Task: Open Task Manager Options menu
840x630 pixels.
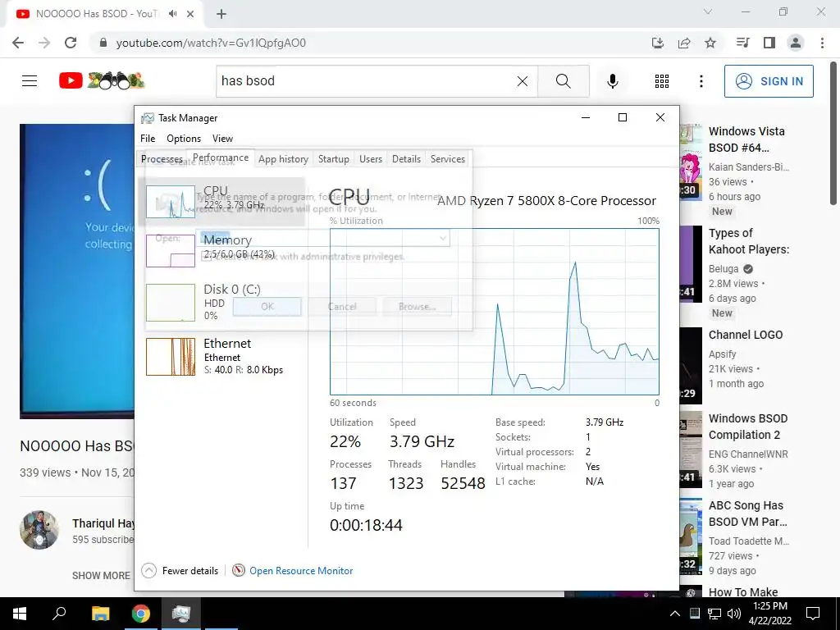Action: coord(184,138)
